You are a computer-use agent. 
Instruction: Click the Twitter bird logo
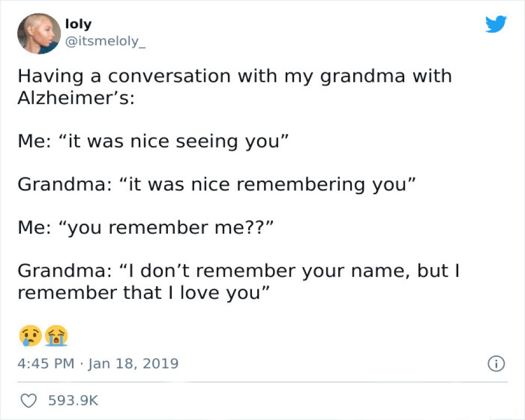(x=496, y=25)
